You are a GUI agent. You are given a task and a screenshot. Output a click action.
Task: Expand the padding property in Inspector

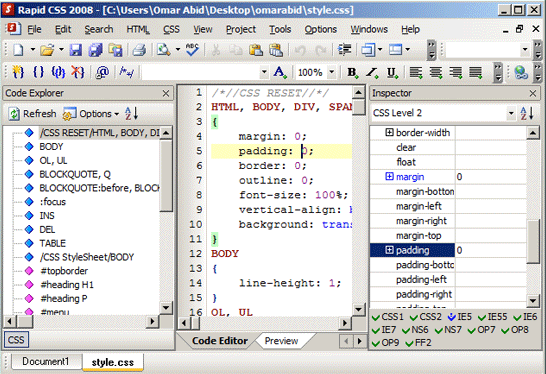[389, 250]
